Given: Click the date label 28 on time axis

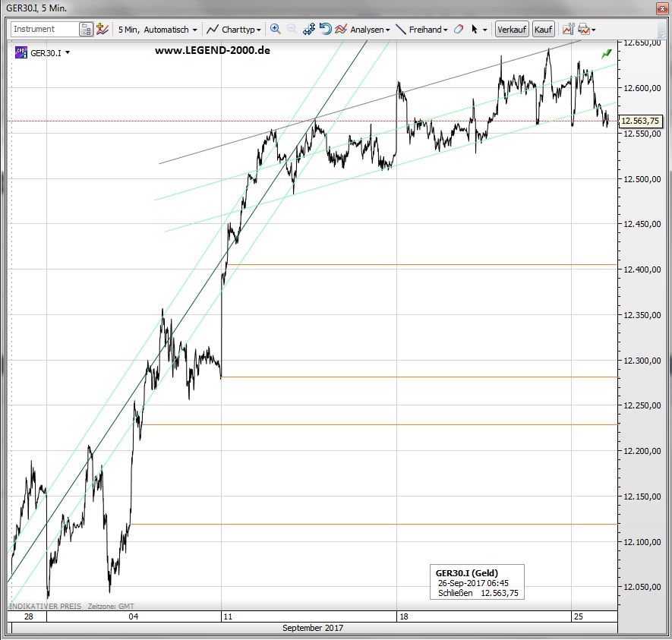Looking at the screenshot, I should tap(29, 616).
